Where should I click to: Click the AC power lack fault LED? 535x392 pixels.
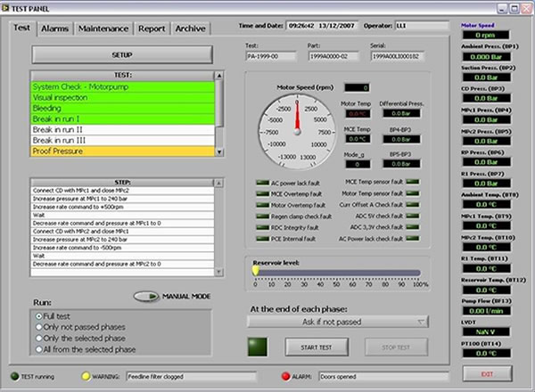[261, 182]
